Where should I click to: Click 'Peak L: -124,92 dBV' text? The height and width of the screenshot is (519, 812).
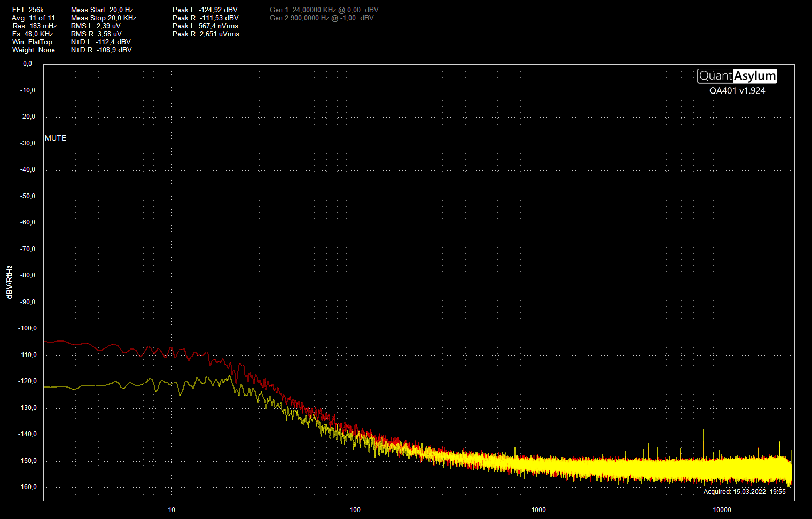point(205,10)
